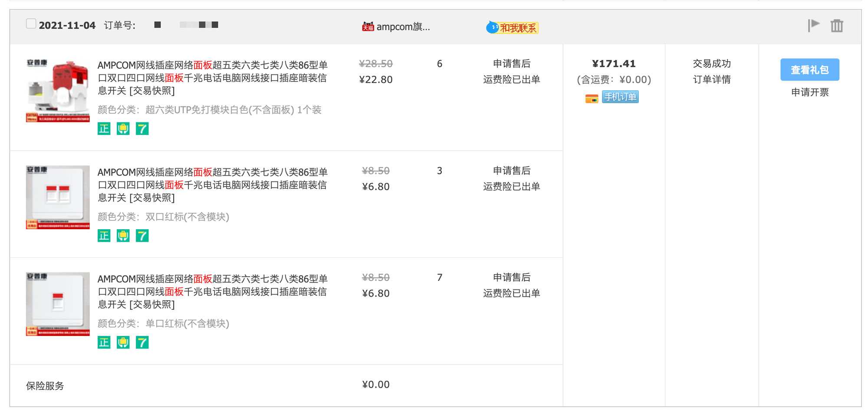Click the 申请开票 invoice link
This screenshot has height=411, width=868.
click(809, 92)
